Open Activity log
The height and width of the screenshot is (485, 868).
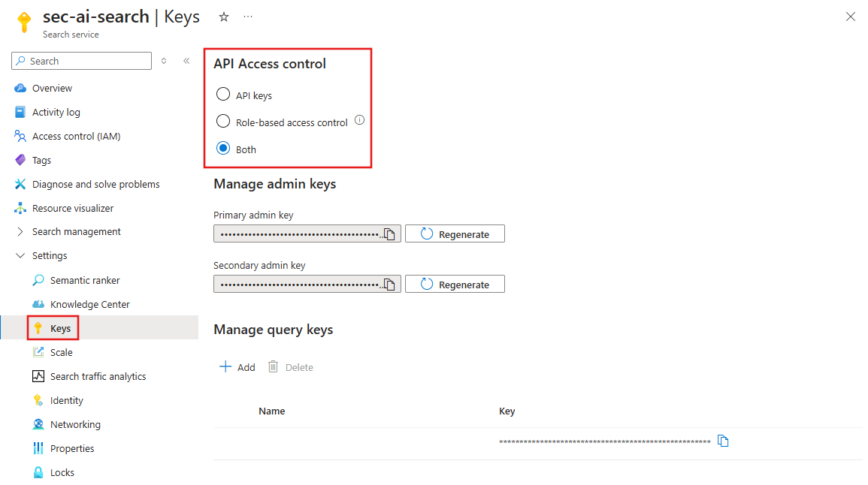(56, 113)
